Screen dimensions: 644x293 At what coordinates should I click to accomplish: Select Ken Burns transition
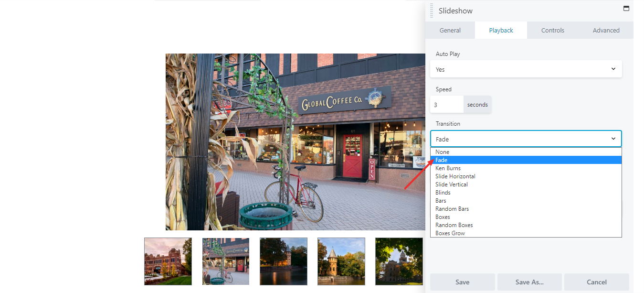pyautogui.click(x=526, y=168)
